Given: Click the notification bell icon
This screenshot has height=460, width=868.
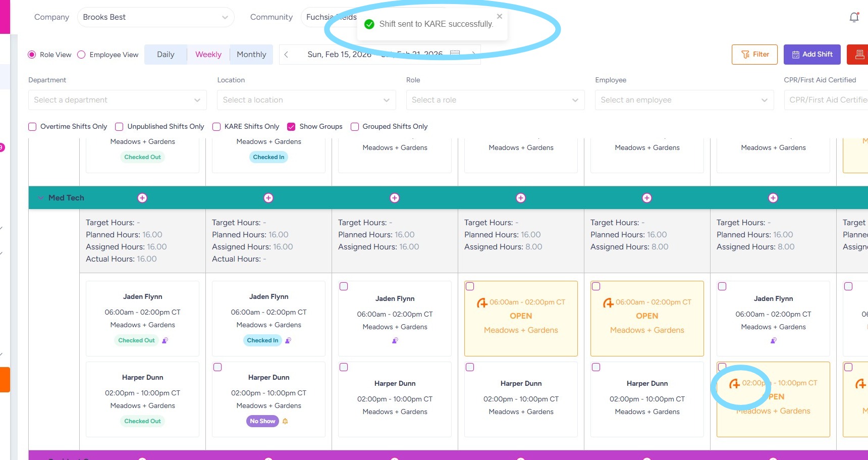Looking at the screenshot, I should [854, 18].
